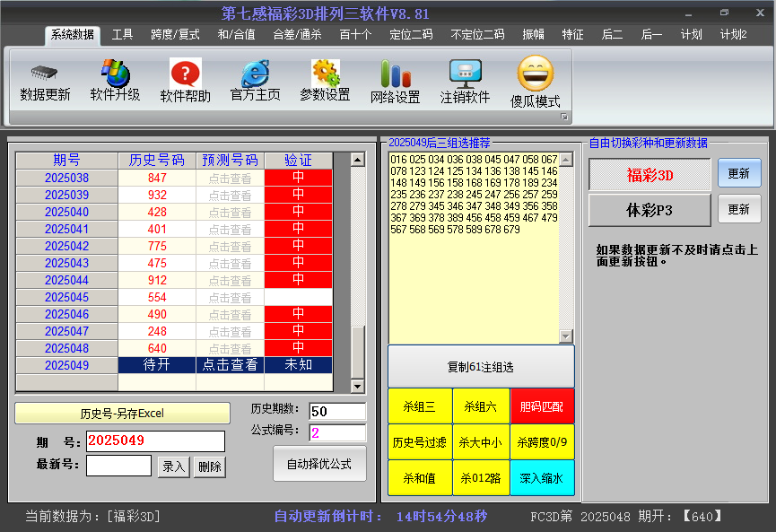Screen dimensions: 776x532
Task: Click 点击查看 for period 2025049
Action: tap(231, 365)
